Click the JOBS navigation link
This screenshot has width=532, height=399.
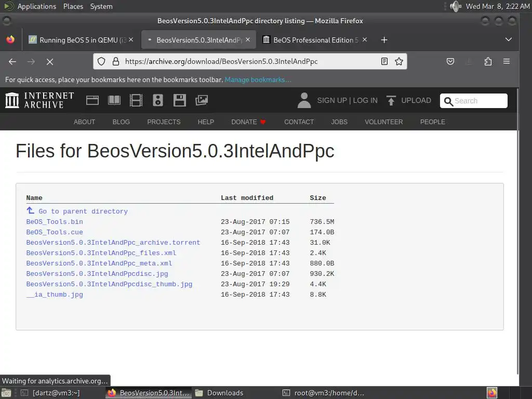(339, 122)
